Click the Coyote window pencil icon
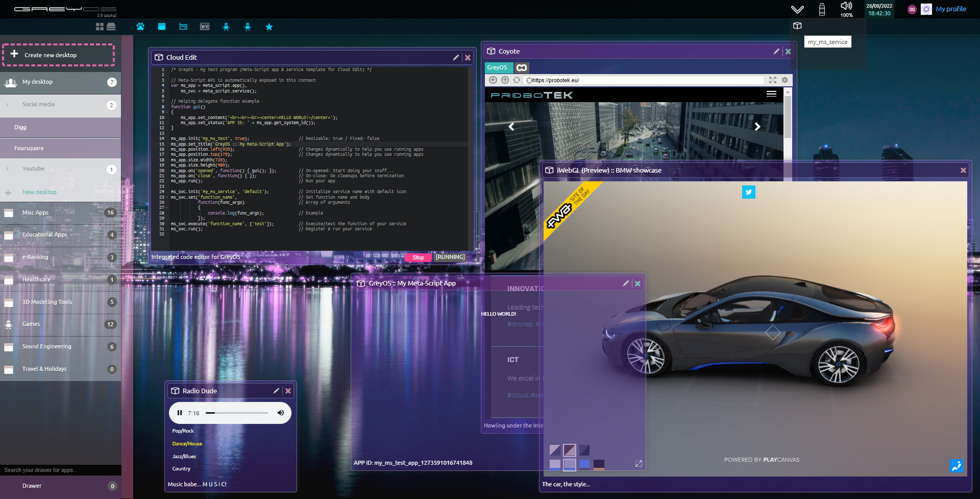 click(776, 52)
